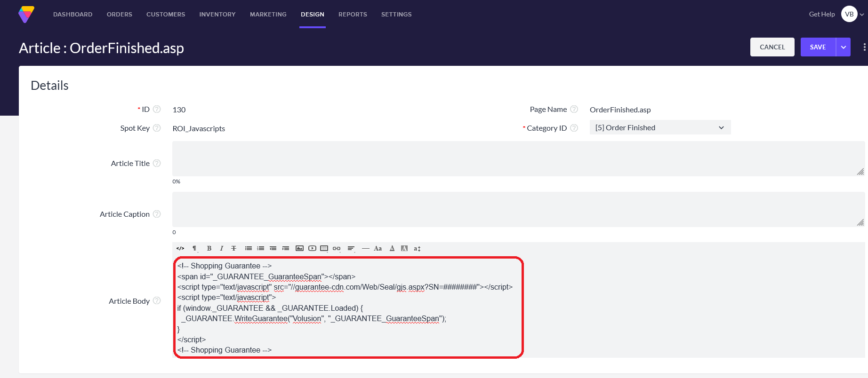Show help for Page Name field
This screenshot has width=868, height=378.
click(574, 109)
